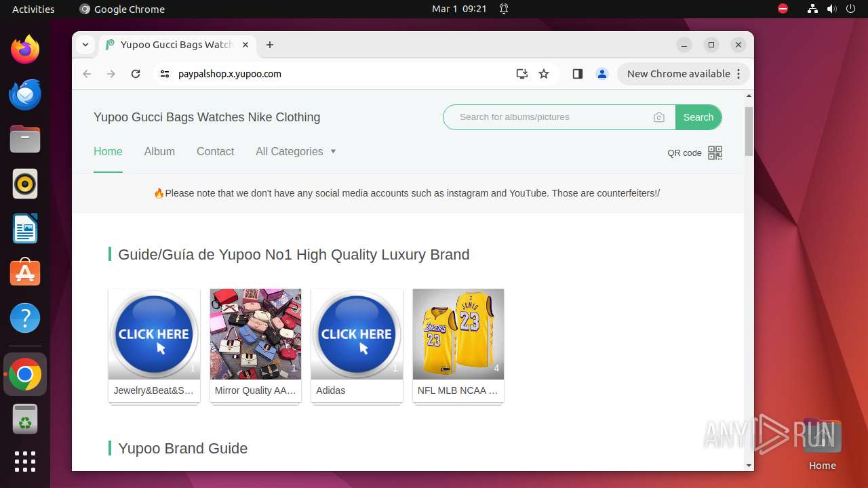Go to the Home menu item

coord(108,151)
